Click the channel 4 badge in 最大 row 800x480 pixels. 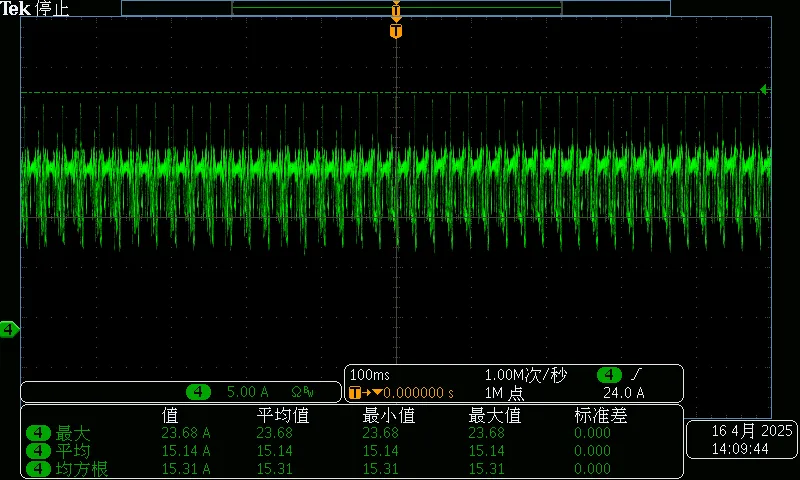(x=38, y=433)
